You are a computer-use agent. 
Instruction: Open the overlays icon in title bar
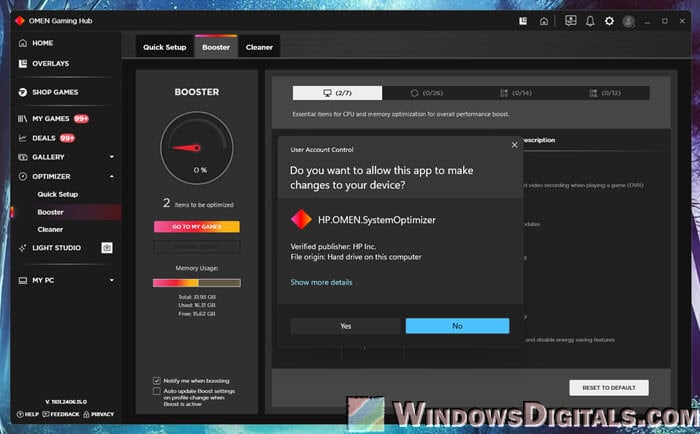coord(523,21)
